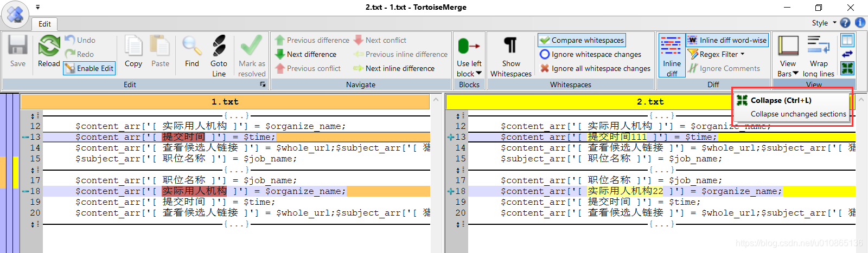868x253 pixels.
Task: Click the Save icon in the ribbon
Action: pos(17,46)
